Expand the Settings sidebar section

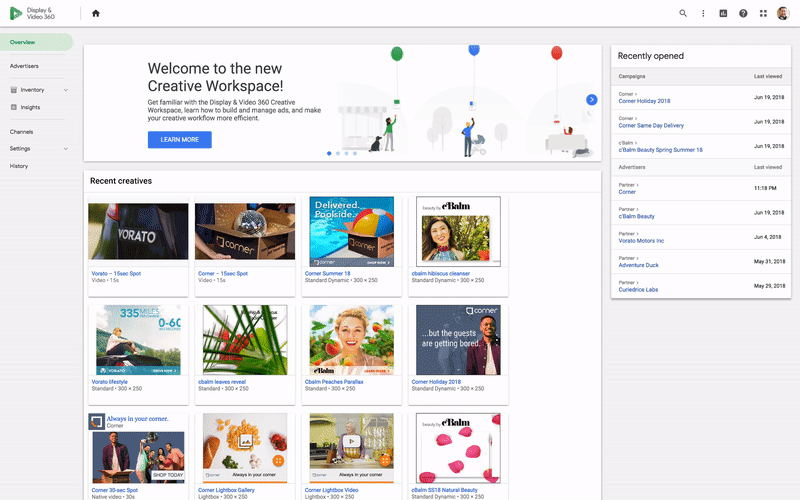[66, 149]
